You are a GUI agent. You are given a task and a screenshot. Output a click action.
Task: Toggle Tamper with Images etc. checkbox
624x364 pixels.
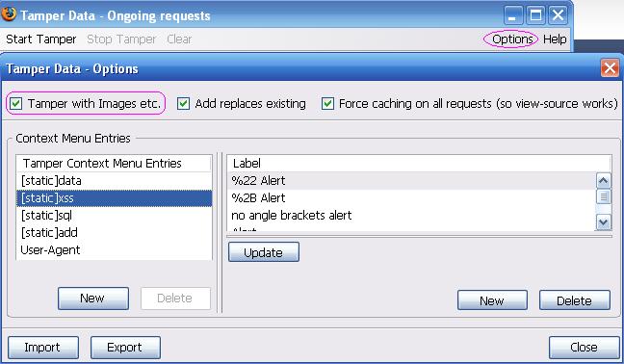click(x=16, y=104)
